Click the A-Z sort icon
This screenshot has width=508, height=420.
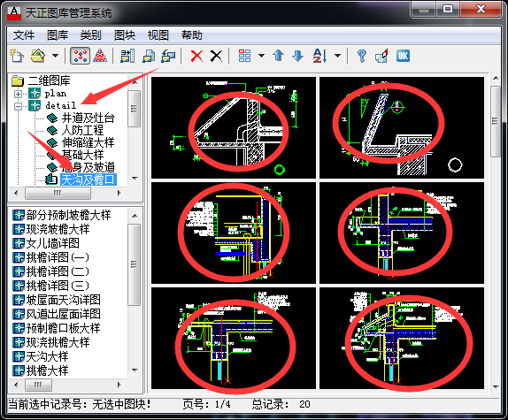click(319, 56)
